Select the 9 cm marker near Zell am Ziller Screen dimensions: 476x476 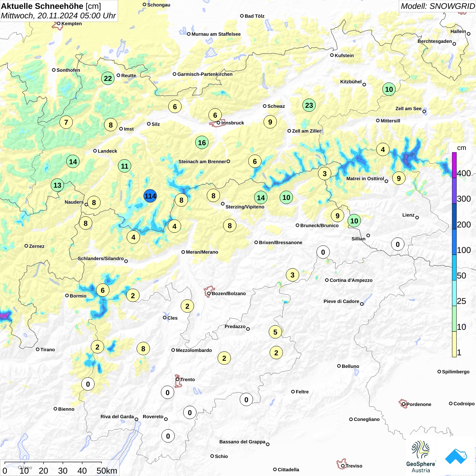point(270,122)
